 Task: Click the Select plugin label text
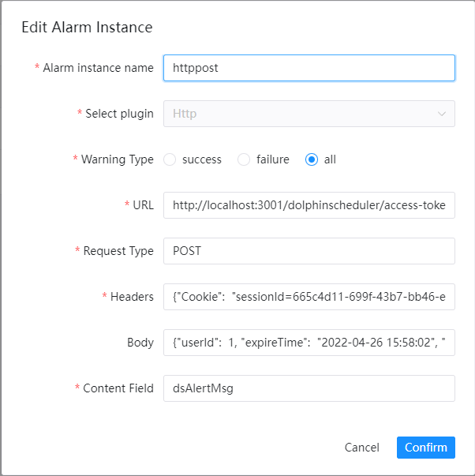click(119, 114)
